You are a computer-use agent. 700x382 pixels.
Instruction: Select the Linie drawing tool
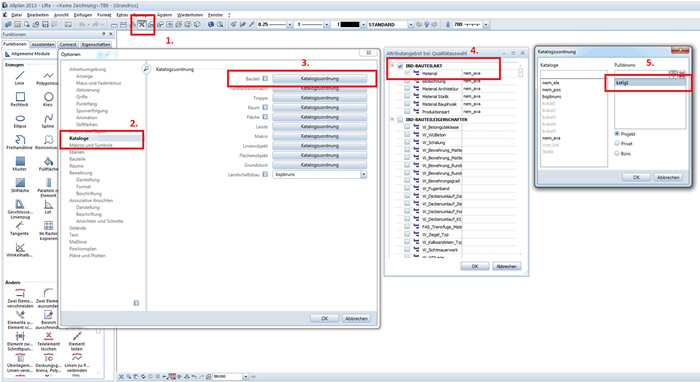click(20, 78)
